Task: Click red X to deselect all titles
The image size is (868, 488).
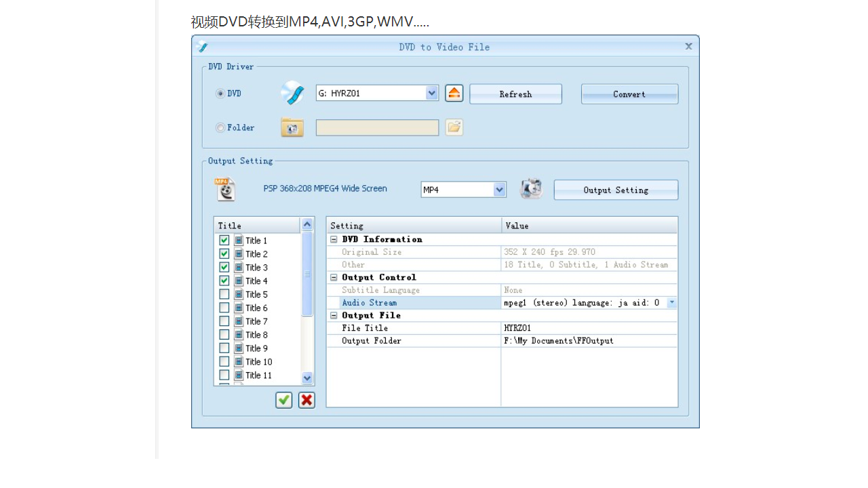Action: (307, 400)
